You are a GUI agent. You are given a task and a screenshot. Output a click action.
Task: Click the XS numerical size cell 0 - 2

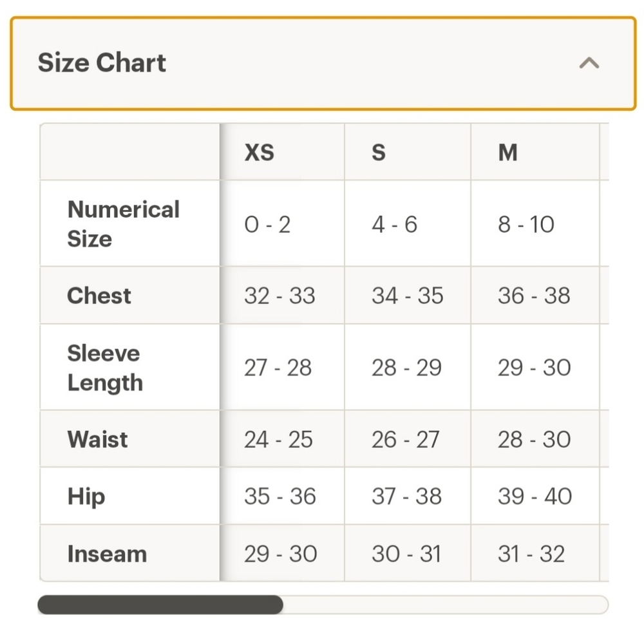click(x=267, y=224)
